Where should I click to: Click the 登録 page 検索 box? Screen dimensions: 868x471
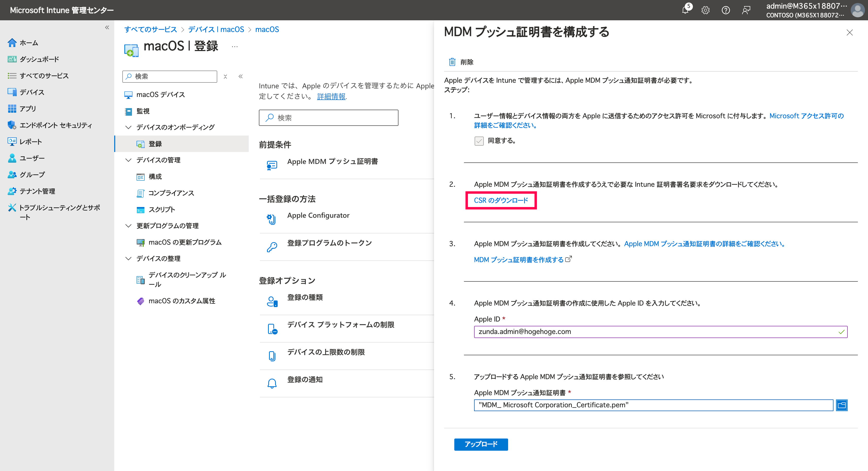coord(328,117)
